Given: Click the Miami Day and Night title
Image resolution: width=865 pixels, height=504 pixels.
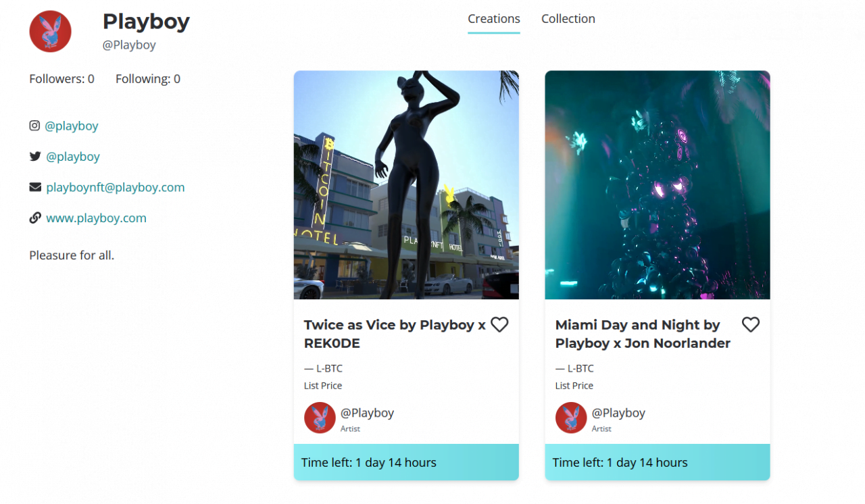Looking at the screenshot, I should pyautogui.click(x=643, y=334).
